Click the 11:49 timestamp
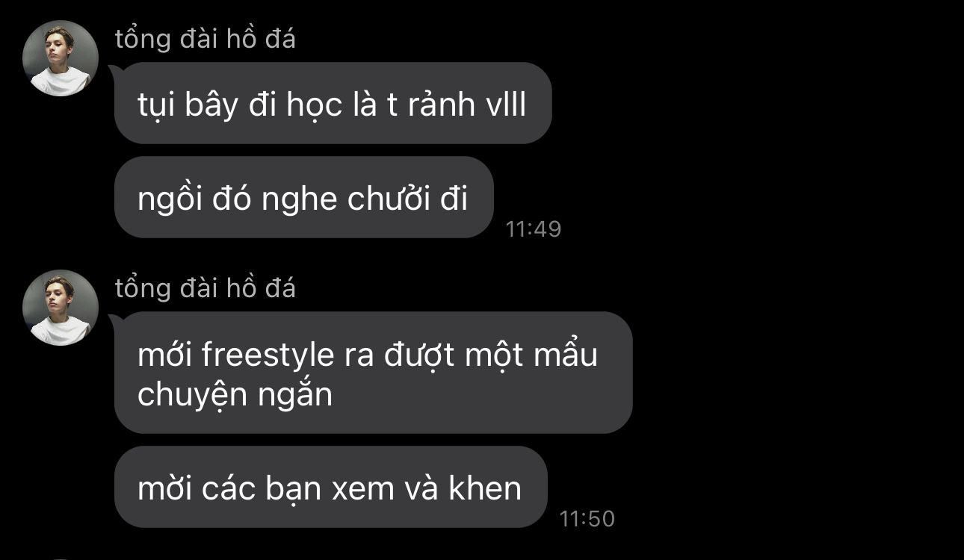 tap(534, 228)
